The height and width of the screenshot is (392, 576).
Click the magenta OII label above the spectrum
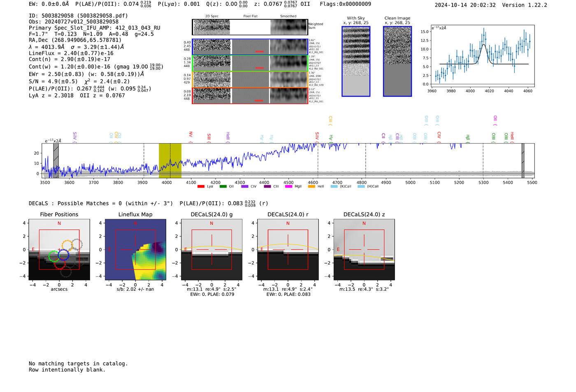pos(495,120)
